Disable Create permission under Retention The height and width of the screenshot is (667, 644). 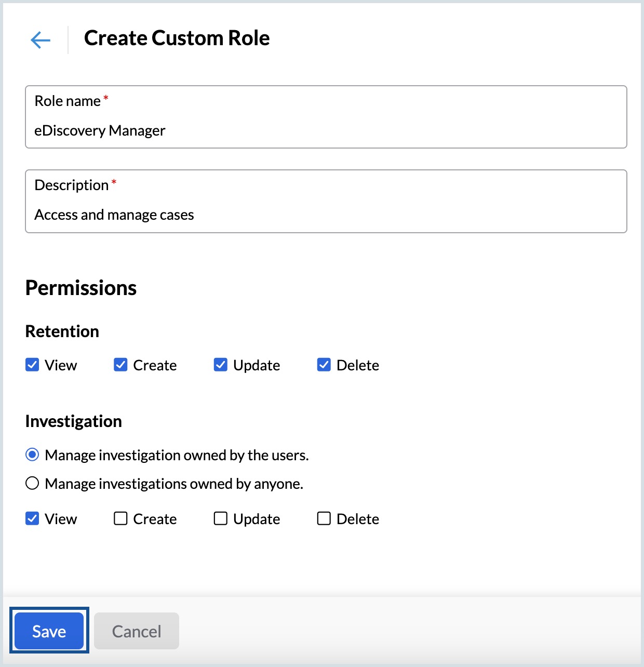tap(120, 365)
